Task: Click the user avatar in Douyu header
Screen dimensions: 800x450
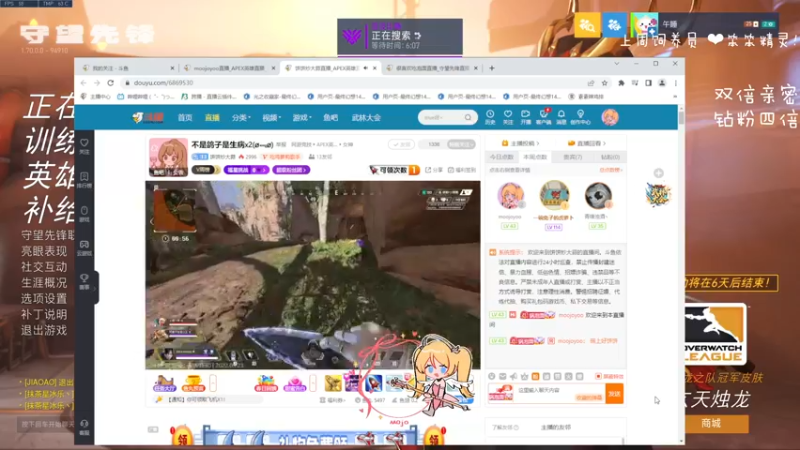Action: click(x=610, y=117)
